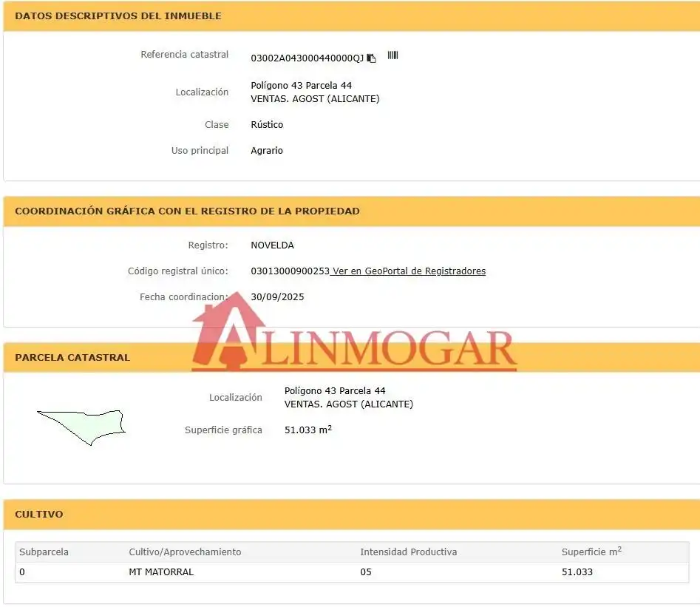Click the green parcel outline thumbnail

(x=81, y=427)
